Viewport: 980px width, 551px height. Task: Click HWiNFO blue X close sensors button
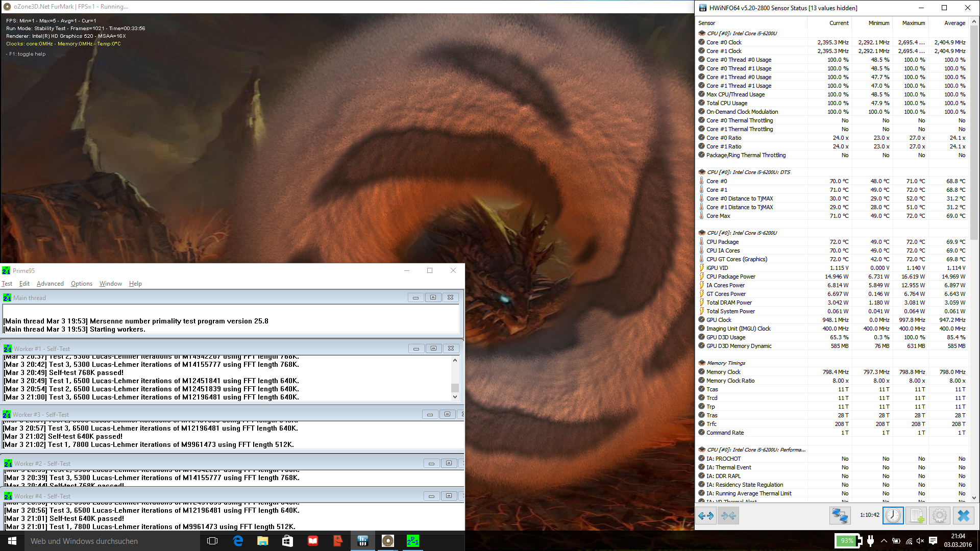tap(964, 516)
